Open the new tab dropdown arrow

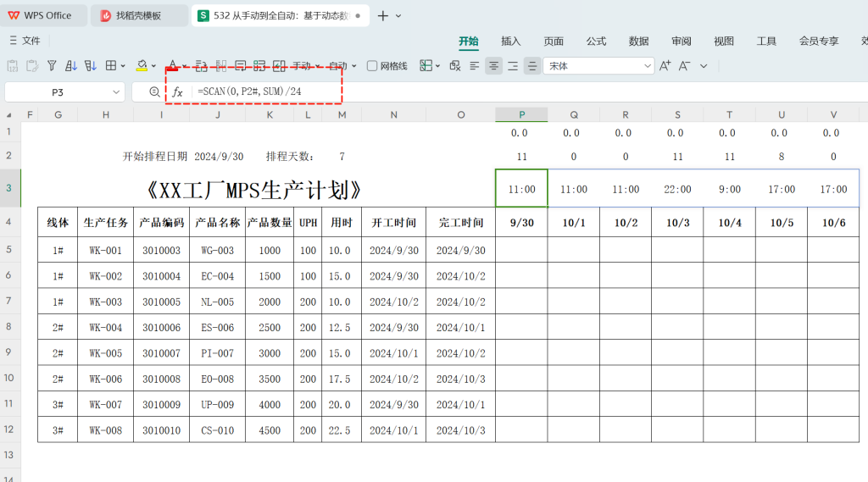398,15
